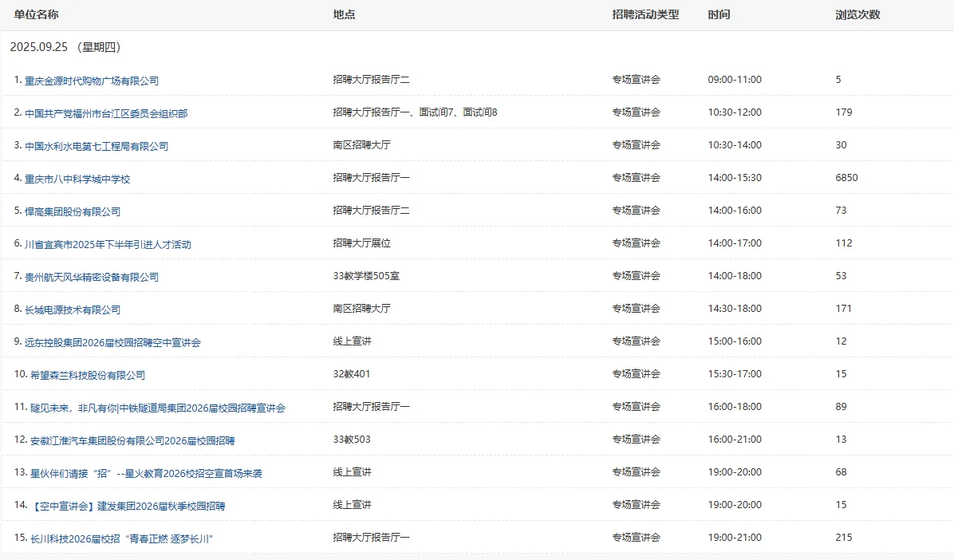Screen dimensions: 954x560
Task: Open 重庆市八中科学城中学校 link
Action: [77, 179]
